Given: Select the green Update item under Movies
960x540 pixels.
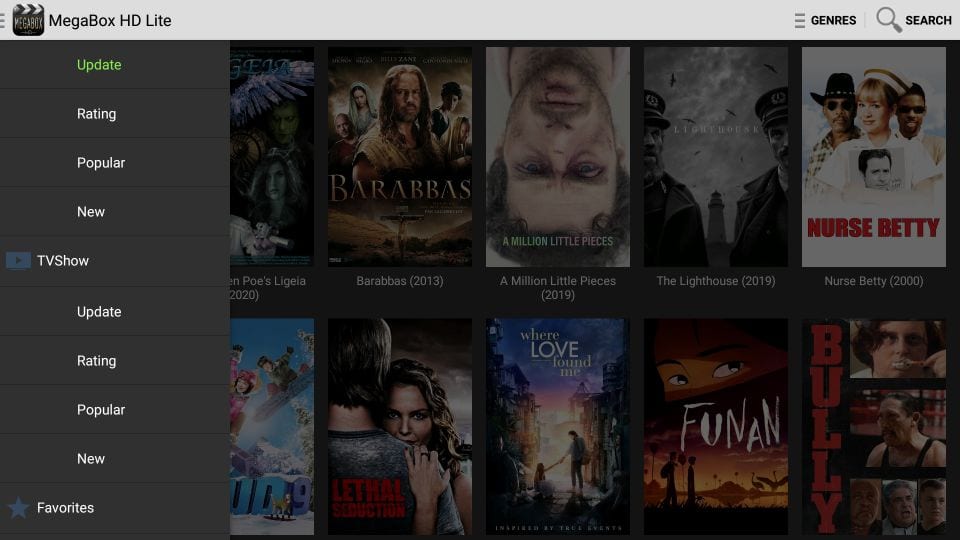Looking at the screenshot, I should point(99,65).
